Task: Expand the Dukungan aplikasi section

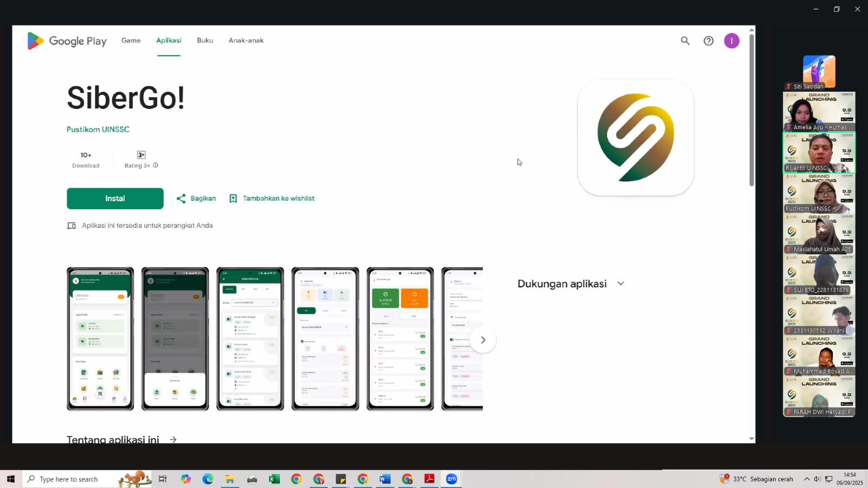Action: (x=621, y=284)
